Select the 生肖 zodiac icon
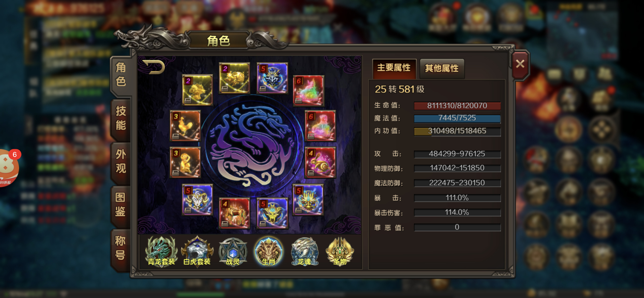 click(269, 252)
